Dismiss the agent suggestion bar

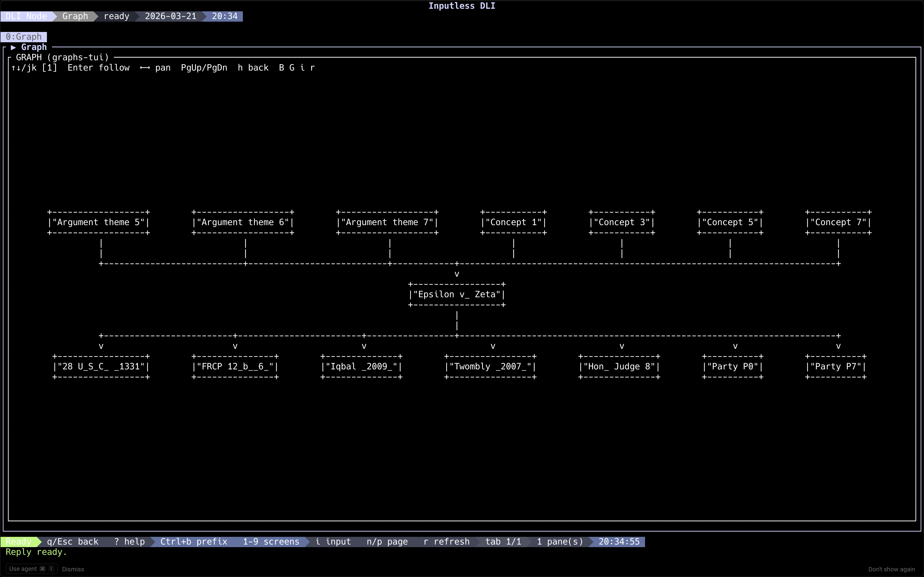73,568
